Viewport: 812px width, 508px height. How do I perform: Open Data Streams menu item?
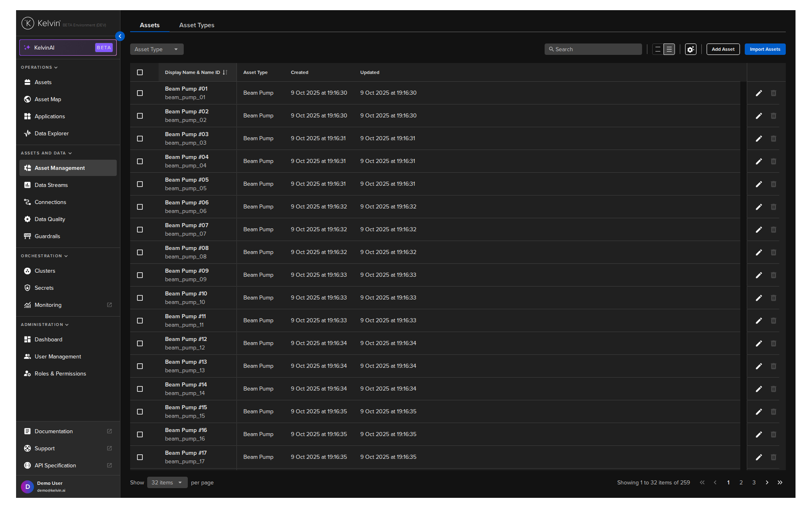[x=51, y=185]
